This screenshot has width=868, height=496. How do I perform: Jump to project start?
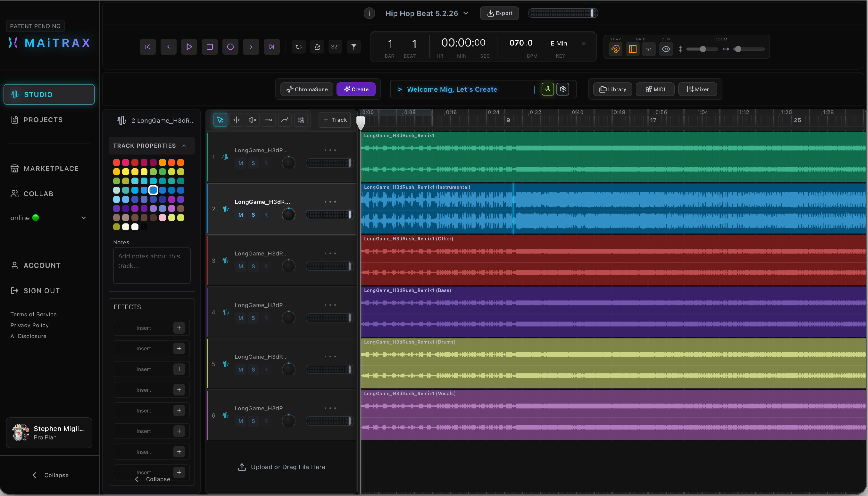tap(148, 47)
